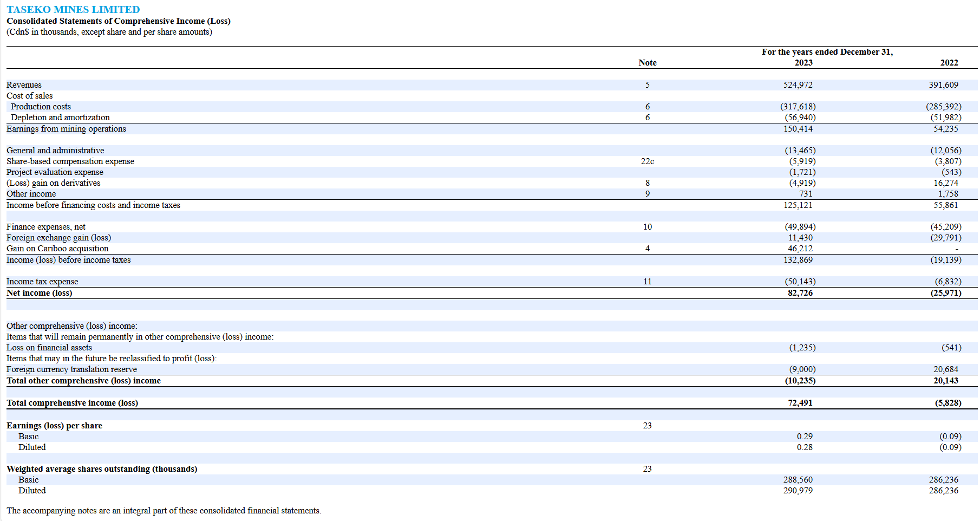Select Project evaluation expense label
The image size is (980, 521).
tap(55, 172)
